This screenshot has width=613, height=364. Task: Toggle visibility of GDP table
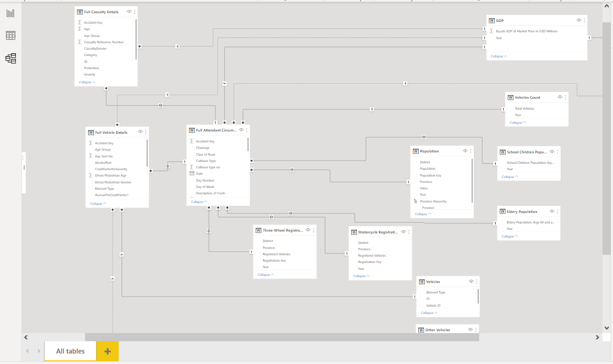point(579,20)
